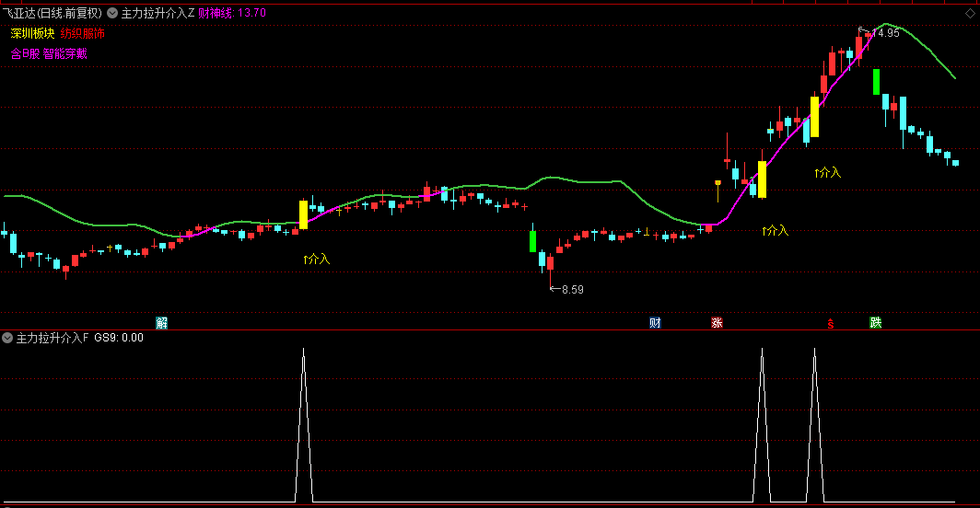
Task: Select the 主力拉升介入F indicator label
Action: [x=52, y=338]
